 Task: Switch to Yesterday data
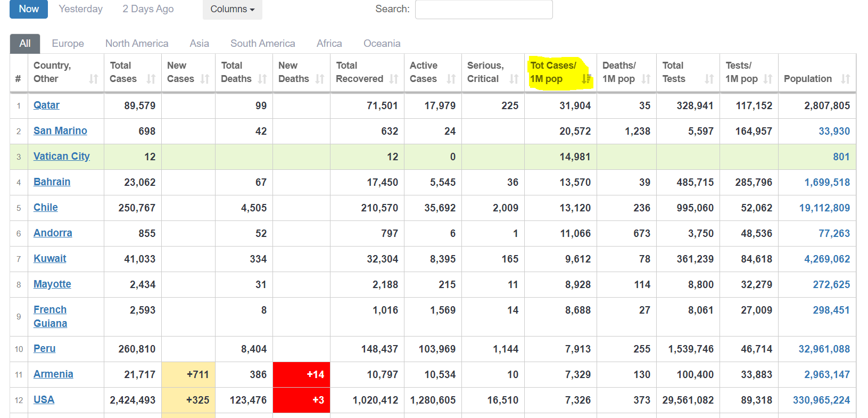pos(81,9)
